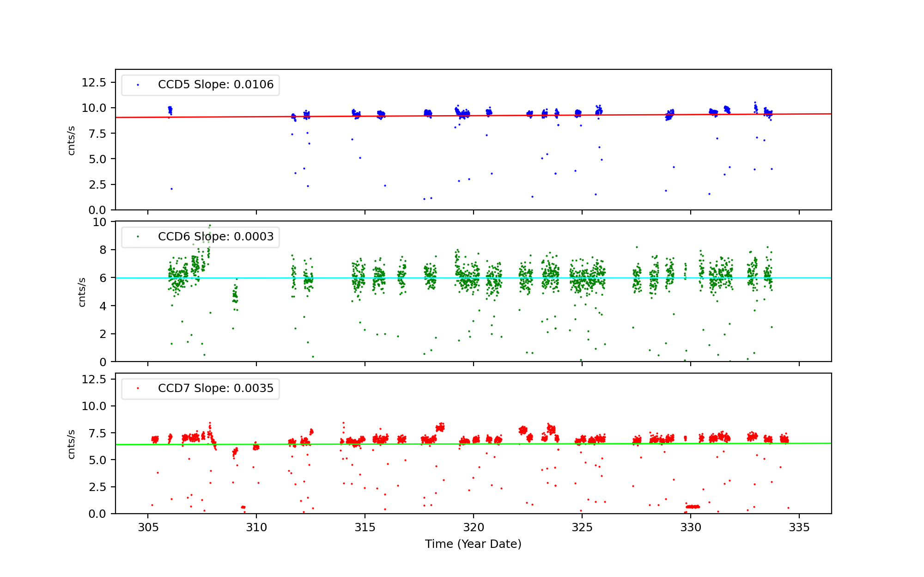Click the CCD7 Slope legend entry
The height and width of the screenshot is (577, 924).
pos(215,388)
